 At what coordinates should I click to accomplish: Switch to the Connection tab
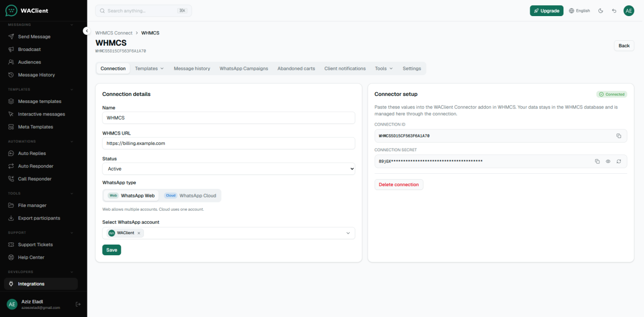[x=113, y=69]
